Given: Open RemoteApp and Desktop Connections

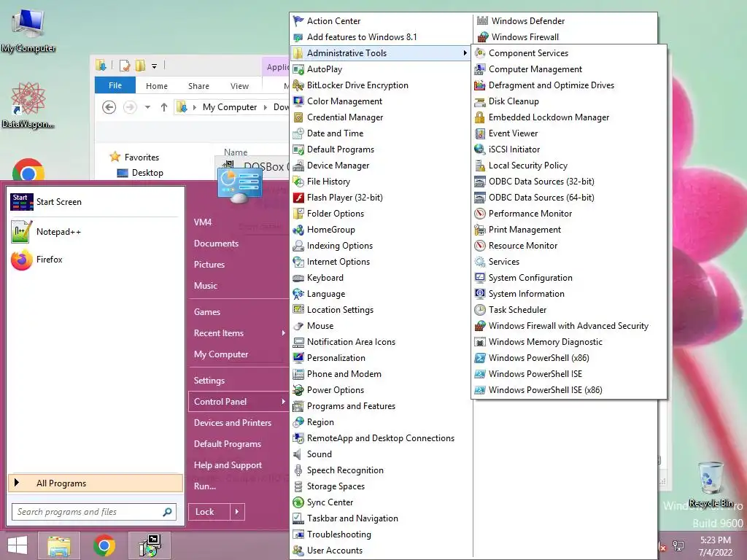Looking at the screenshot, I should coord(381,438).
